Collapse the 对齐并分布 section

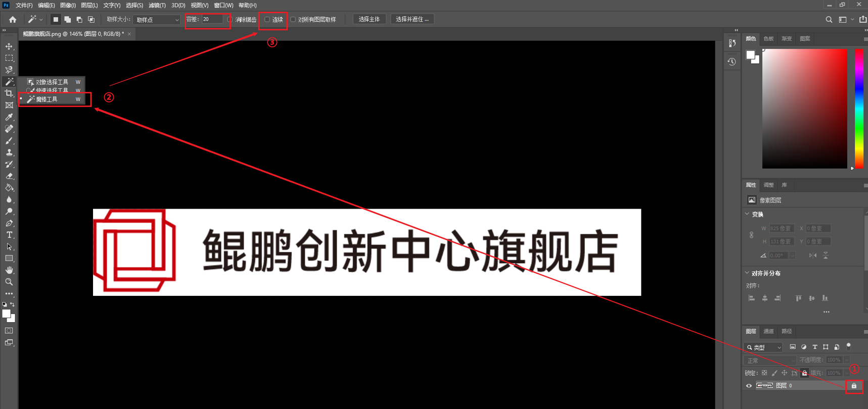coord(747,273)
